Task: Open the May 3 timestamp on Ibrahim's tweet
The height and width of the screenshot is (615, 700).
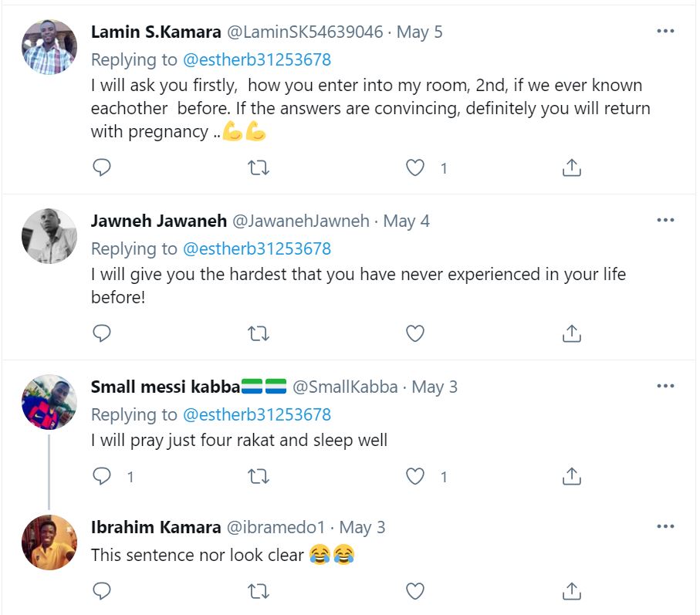Action: coord(362,529)
